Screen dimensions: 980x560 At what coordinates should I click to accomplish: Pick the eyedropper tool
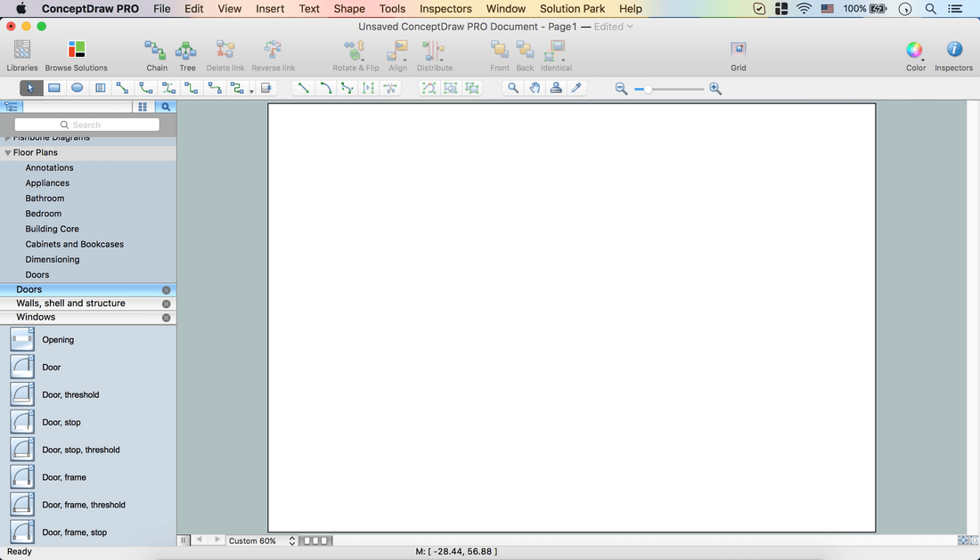576,88
